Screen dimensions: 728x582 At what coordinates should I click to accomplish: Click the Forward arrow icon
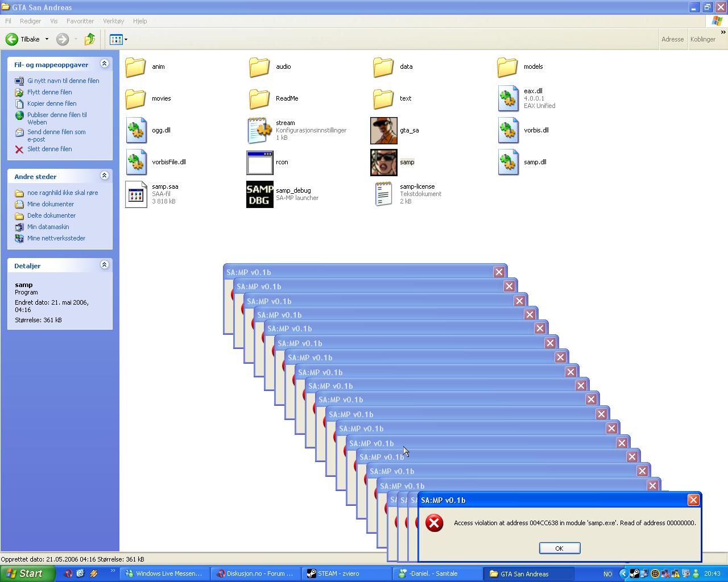[63, 39]
